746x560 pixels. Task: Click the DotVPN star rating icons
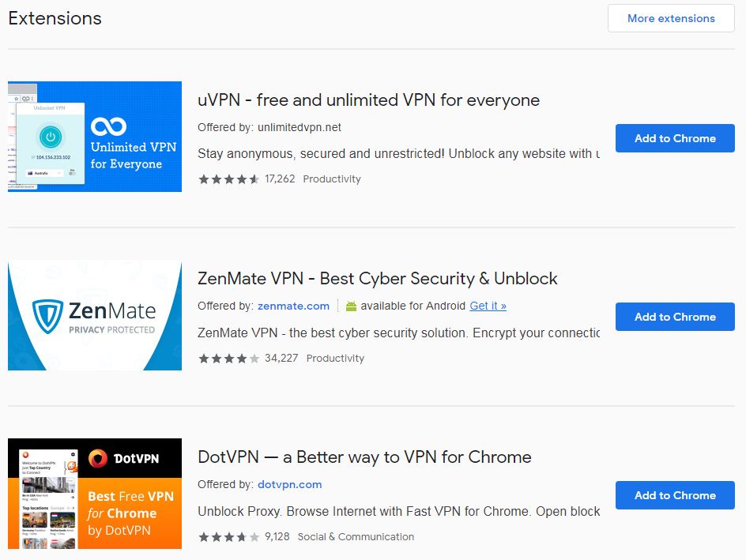[x=229, y=537]
